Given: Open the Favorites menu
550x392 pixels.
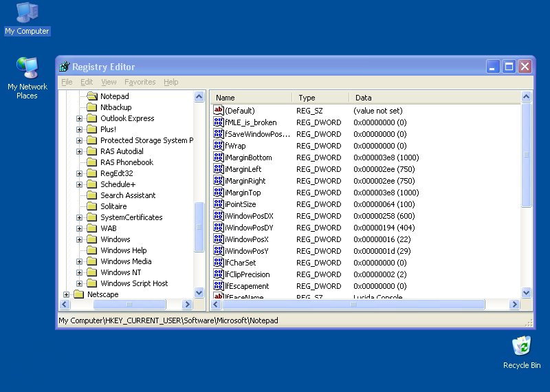Looking at the screenshot, I should click(x=140, y=82).
